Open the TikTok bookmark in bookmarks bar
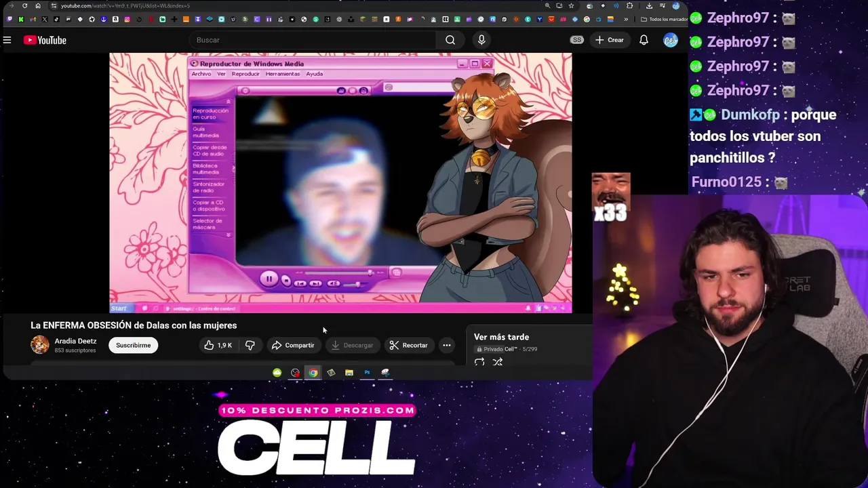The height and width of the screenshot is (488, 868). click(56, 19)
